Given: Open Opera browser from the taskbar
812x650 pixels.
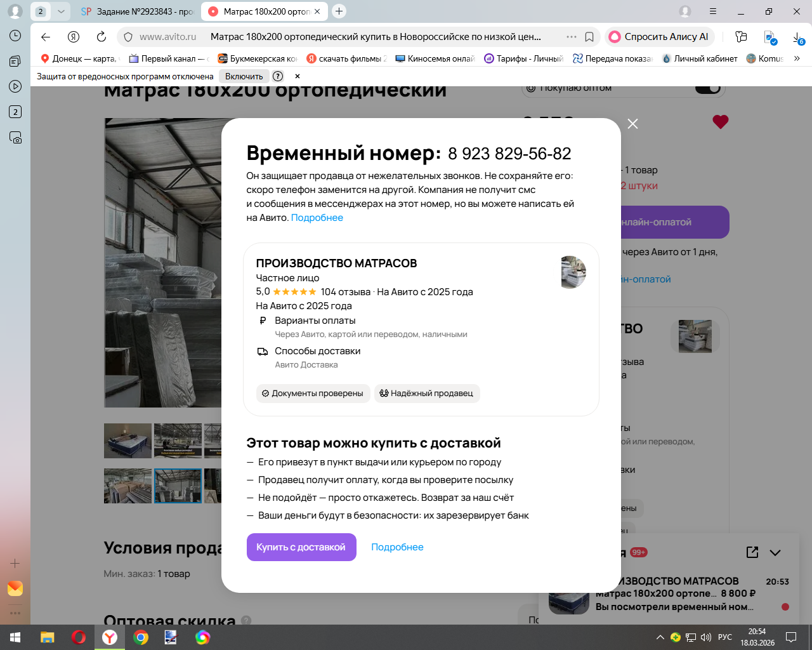Looking at the screenshot, I should coord(79,637).
